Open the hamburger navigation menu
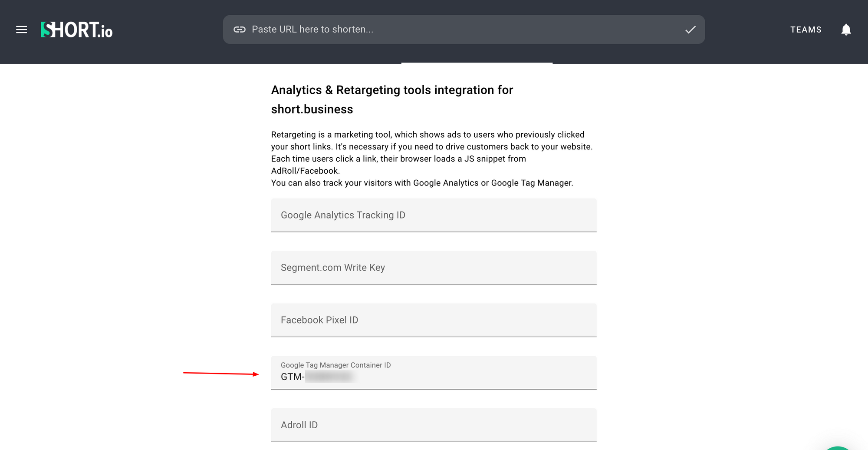 click(x=21, y=30)
